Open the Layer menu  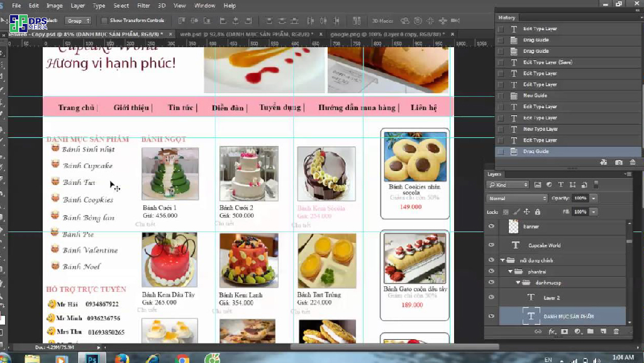[x=77, y=6]
